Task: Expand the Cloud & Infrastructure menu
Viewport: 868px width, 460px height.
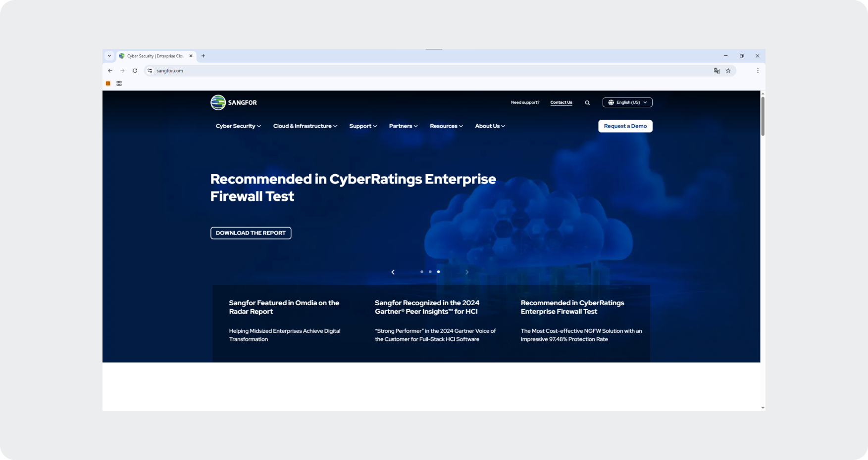Action: (305, 126)
